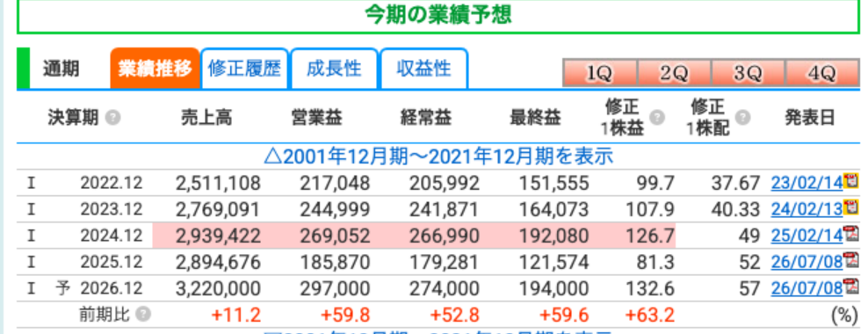
Task: Open the 23/02/14 announcement date link
Action: coord(807,183)
